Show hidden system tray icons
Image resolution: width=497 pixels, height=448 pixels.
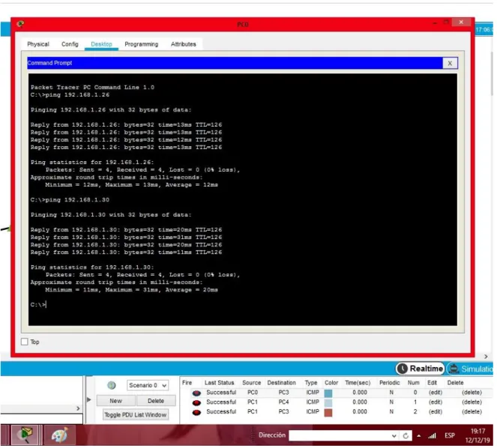[x=419, y=436]
